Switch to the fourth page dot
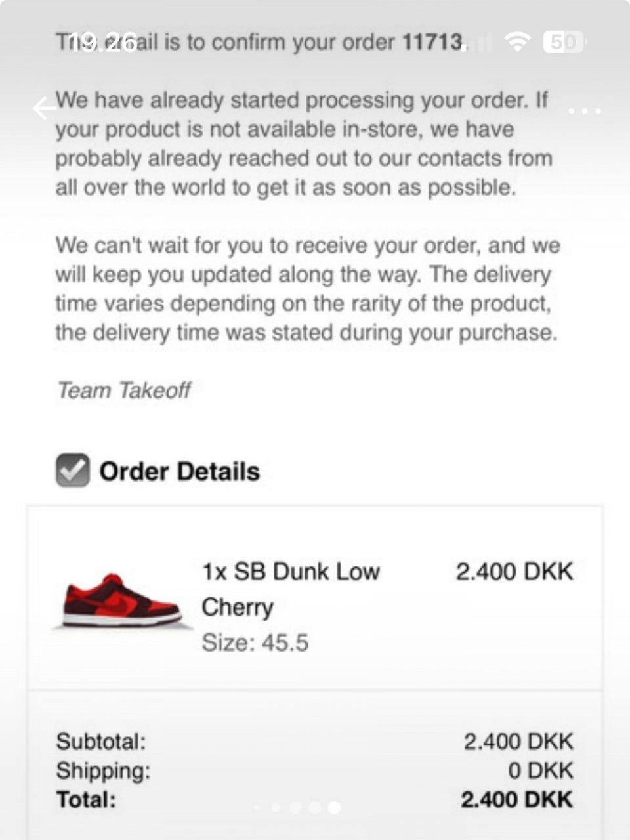This screenshot has width=630, height=840. click(315, 808)
